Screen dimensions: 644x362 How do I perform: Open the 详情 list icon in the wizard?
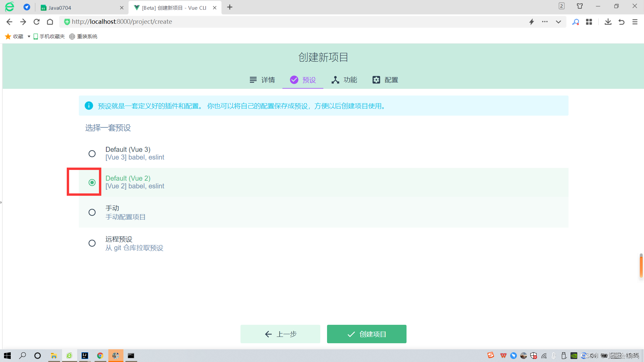253,80
